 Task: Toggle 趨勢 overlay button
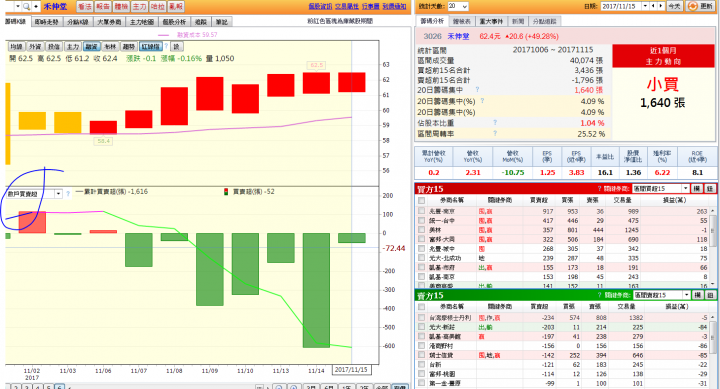(129, 46)
